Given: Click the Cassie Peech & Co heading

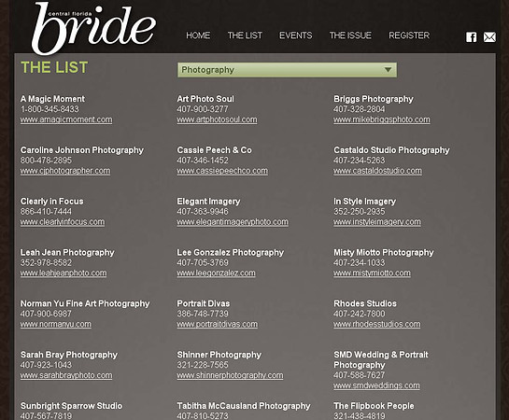Looking at the screenshot, I should point(214,150).
